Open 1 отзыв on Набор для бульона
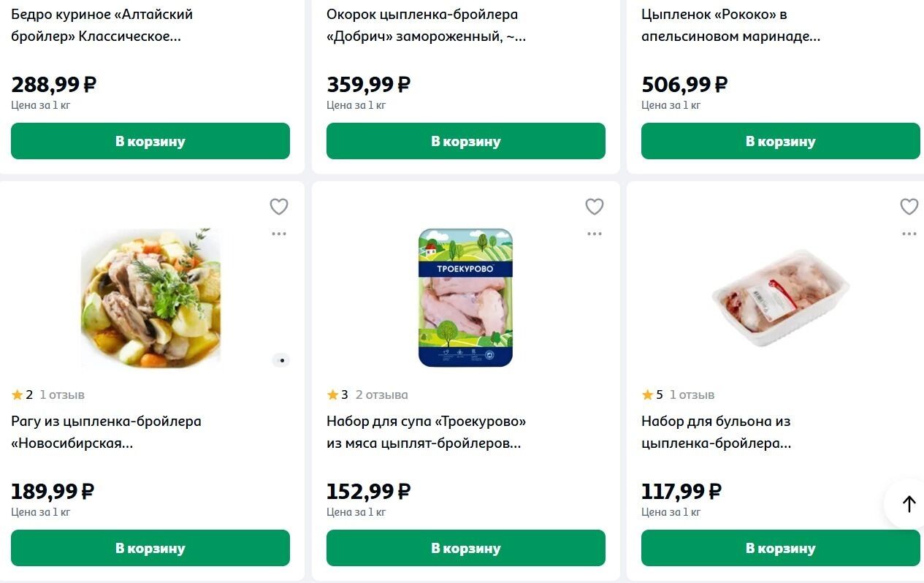The height and width of the screenshot is (583, 924). point(692,395)
